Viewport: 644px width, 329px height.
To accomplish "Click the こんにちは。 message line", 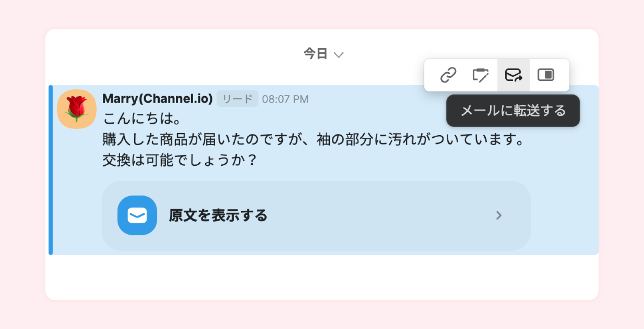I will pos(142,119).
